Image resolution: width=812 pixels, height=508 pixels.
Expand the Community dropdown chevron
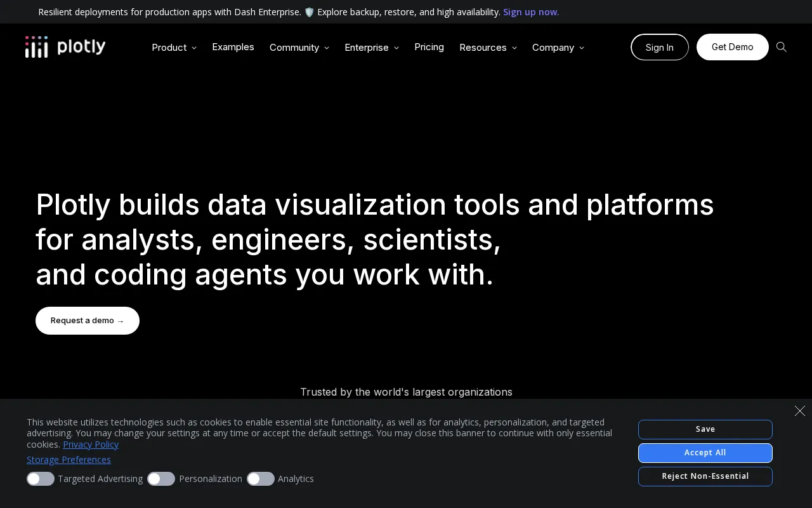pyautogui.click(x=327, y=48)
